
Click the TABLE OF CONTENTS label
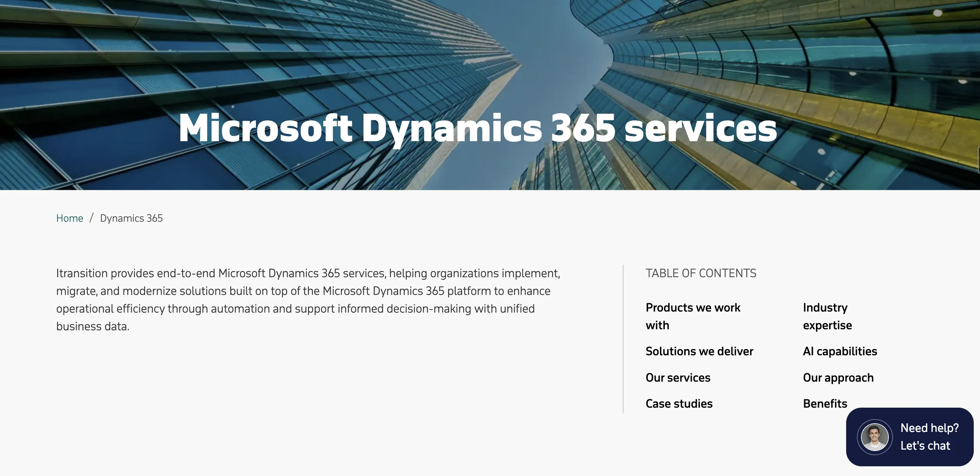(x=701, y=273)
